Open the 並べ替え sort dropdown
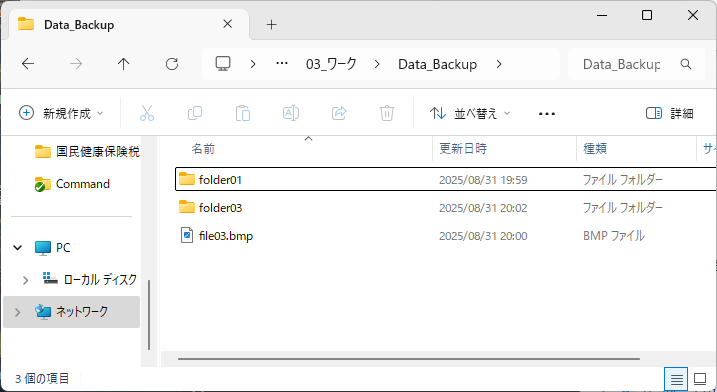The width and height of the screenshot is (717, 392). [470, 113]
